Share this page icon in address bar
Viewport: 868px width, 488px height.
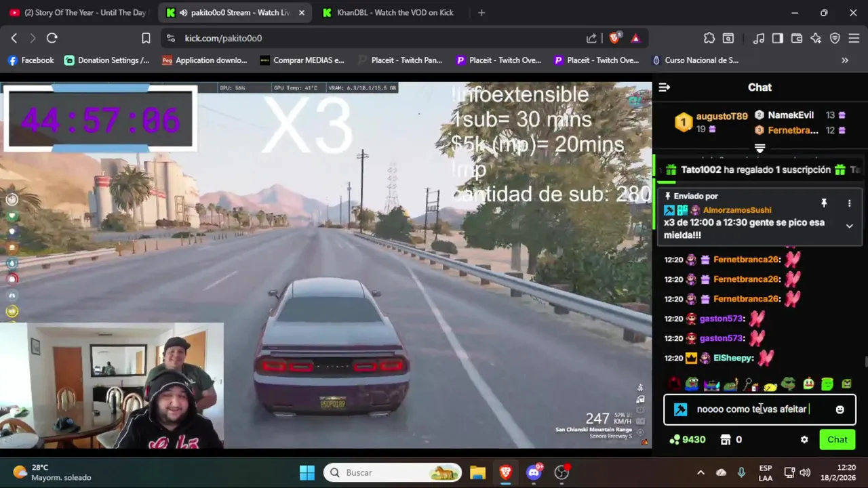[591, 39]
